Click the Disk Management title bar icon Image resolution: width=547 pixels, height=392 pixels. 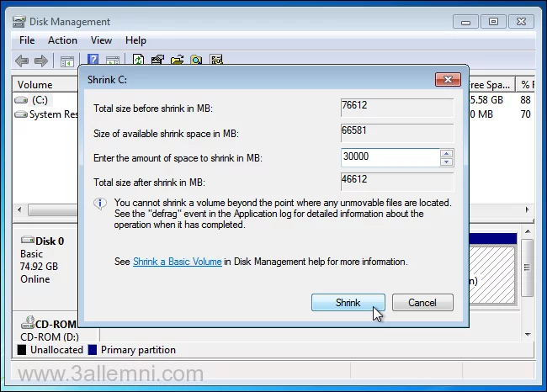[x=19, y=22]
